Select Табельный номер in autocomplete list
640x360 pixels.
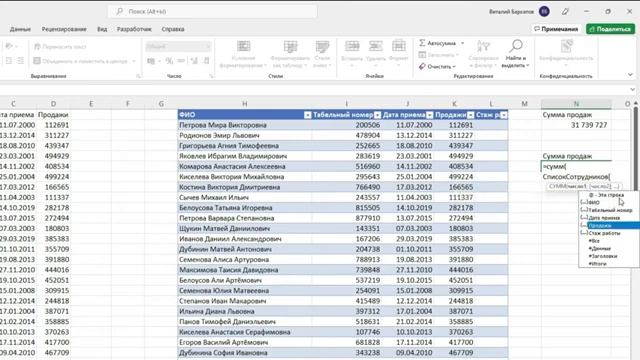coord(609,210)
